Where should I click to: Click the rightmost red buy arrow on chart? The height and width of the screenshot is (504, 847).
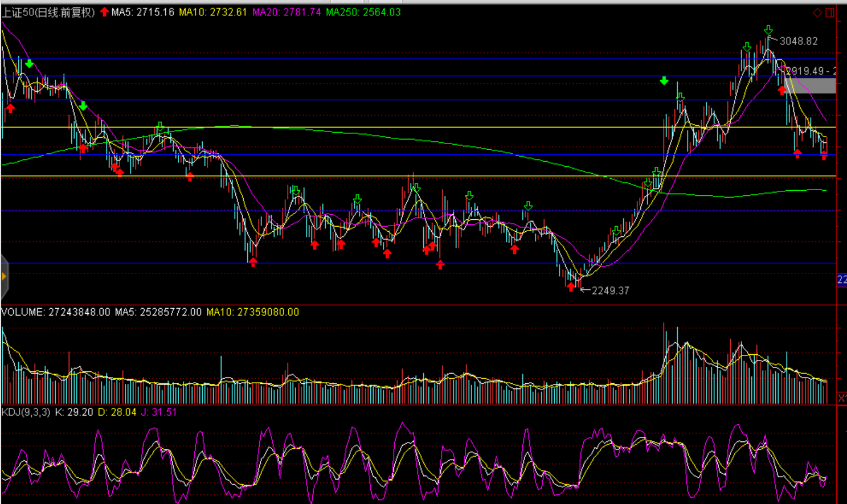[x=824, y=155]
